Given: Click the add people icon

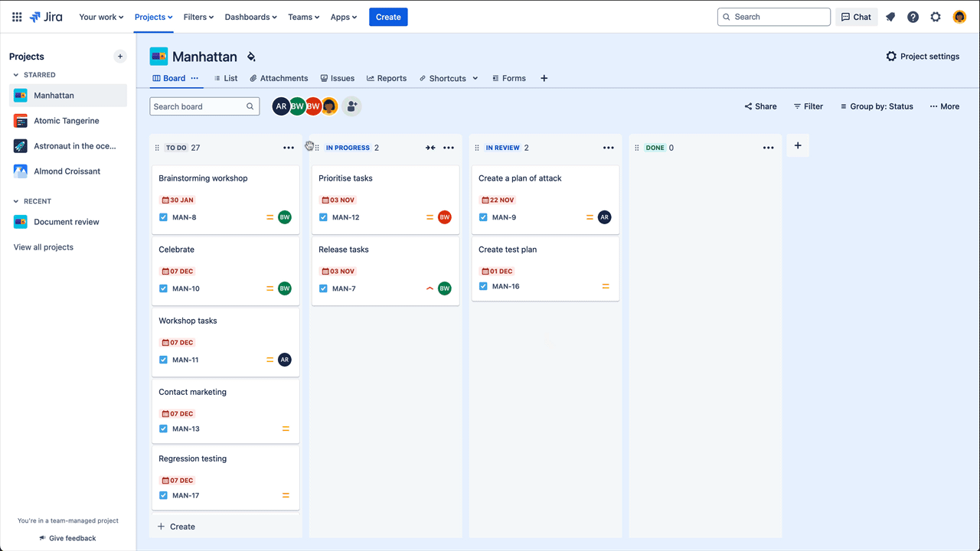Looking at the screenshot, I should (351, 106).
